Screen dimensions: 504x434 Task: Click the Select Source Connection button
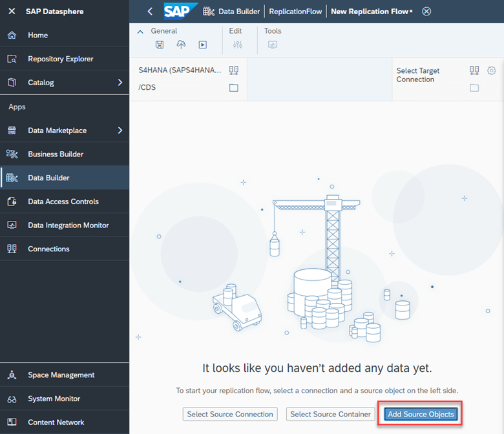(230, 414)
